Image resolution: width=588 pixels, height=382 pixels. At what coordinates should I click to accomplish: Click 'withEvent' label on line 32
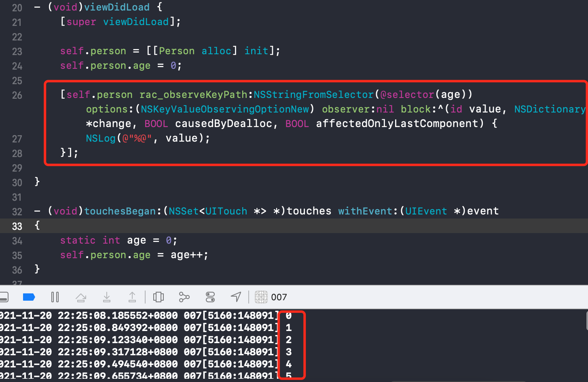365,211
